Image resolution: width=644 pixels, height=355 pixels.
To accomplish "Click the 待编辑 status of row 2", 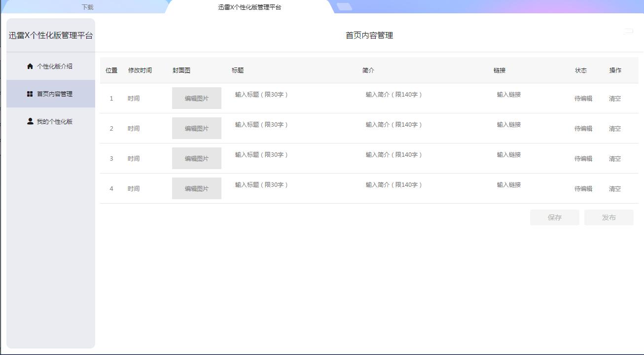I will coord(584,128).
